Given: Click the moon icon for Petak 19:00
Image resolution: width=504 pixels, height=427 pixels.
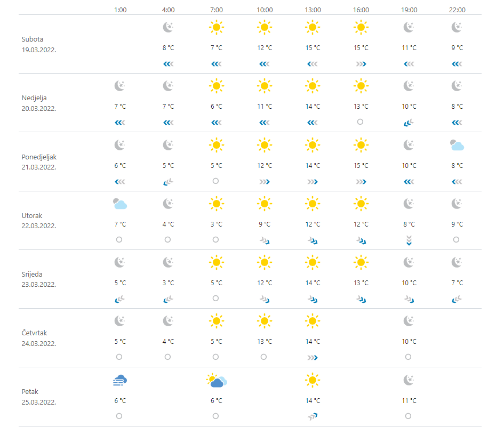Looking at the screenshot, I should (x=409, y=380).
